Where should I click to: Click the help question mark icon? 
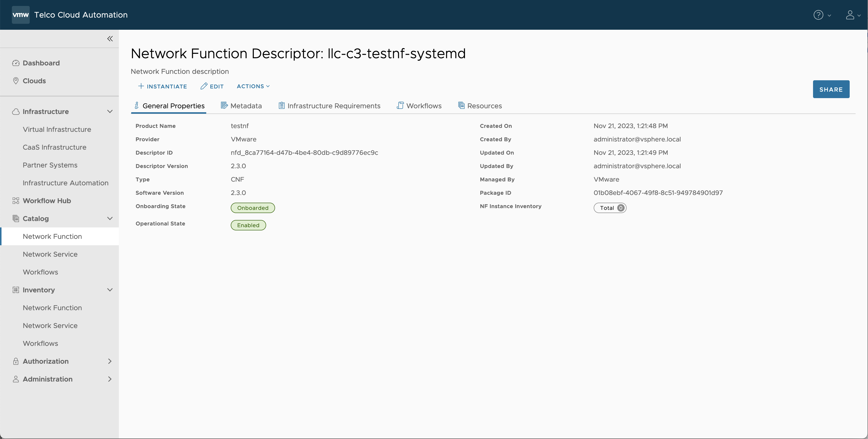[818, 15]
